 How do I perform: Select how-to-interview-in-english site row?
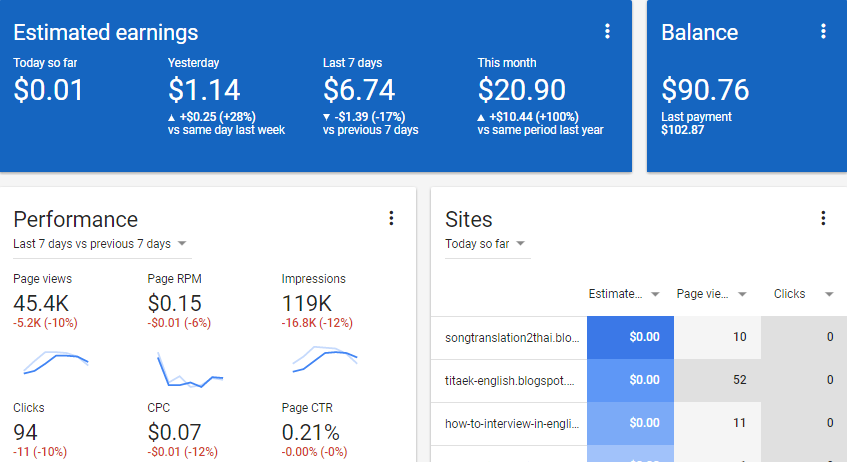[x=512, y=423]
